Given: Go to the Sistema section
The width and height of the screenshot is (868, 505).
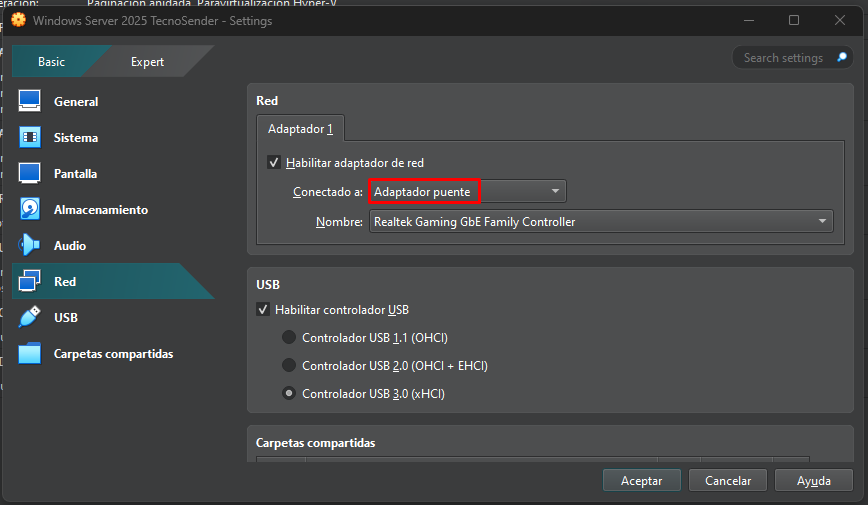Looking at the screenshot, I should click(76, 138).
